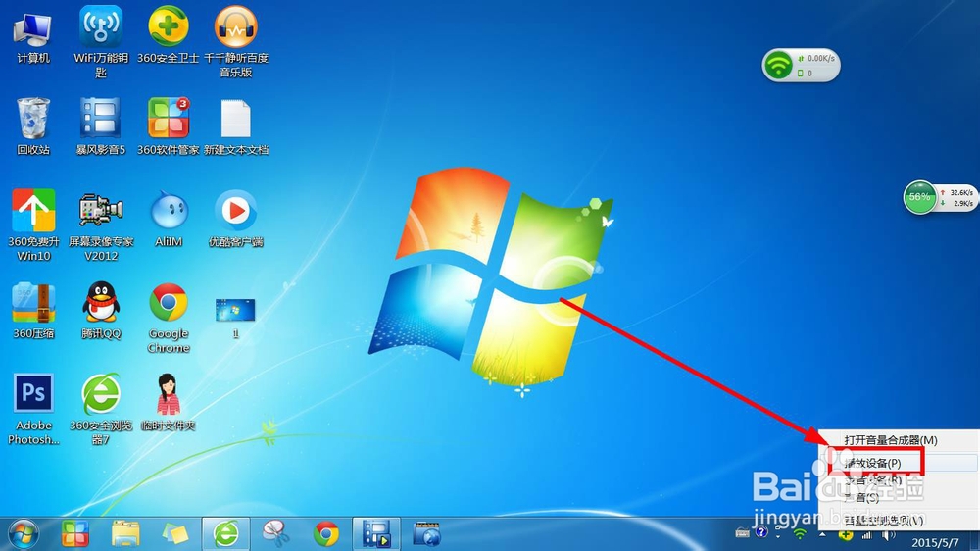Click the 2015/5/7 date clock
980x551 pixels.
point(935,542)
